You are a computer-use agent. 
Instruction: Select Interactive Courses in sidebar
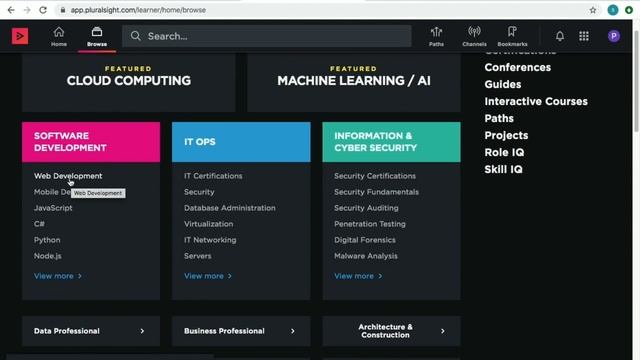coord(536,101)
